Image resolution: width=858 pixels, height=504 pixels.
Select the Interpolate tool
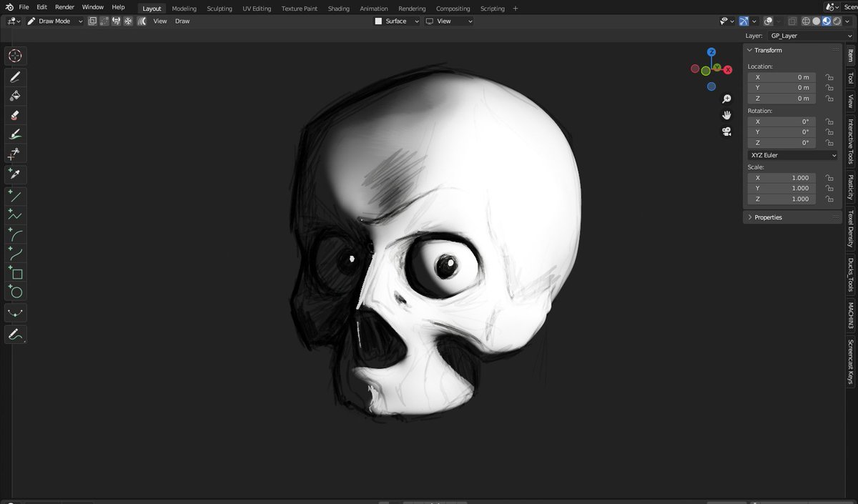16,313
